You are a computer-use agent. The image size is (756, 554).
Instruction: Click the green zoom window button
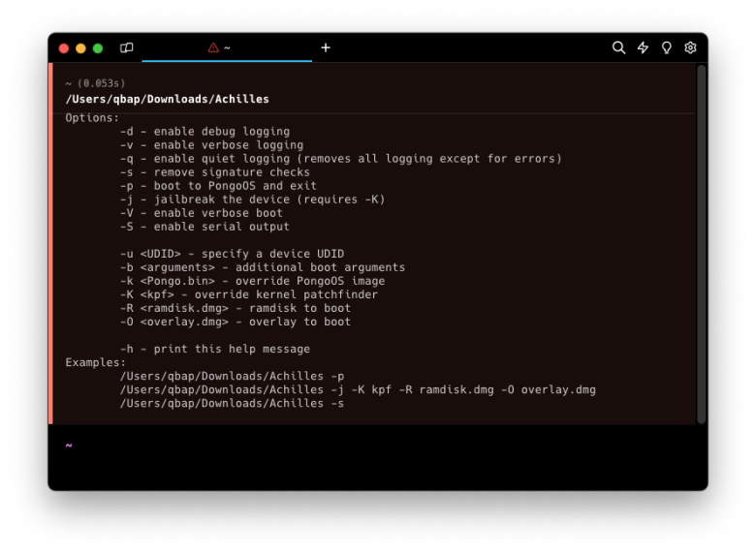[x=97, y=48]
